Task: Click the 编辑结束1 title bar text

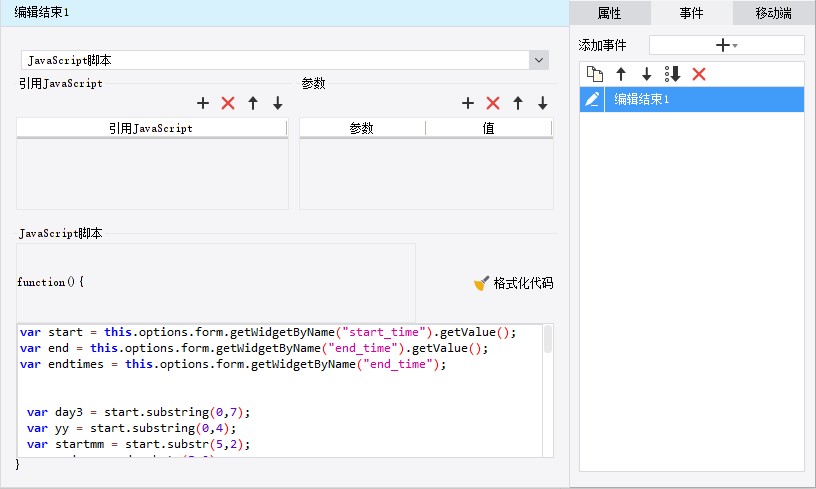Action: (x=42, y=12)
